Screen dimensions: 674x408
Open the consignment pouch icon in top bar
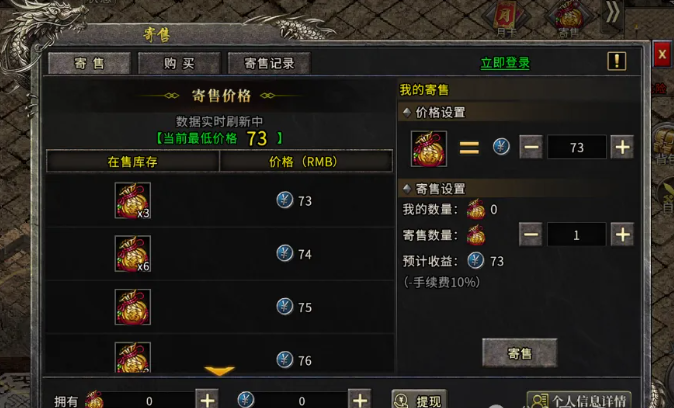pos(569,17)
